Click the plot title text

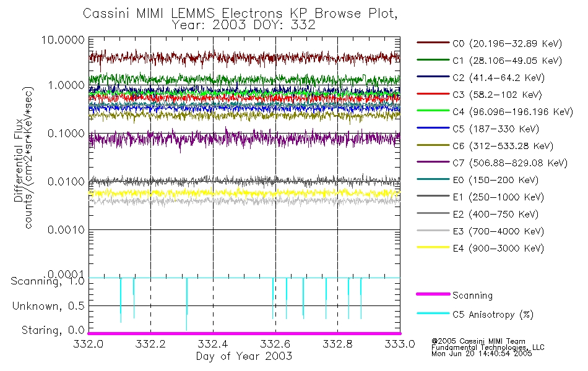pyautogui.click(x=240, y=19)
